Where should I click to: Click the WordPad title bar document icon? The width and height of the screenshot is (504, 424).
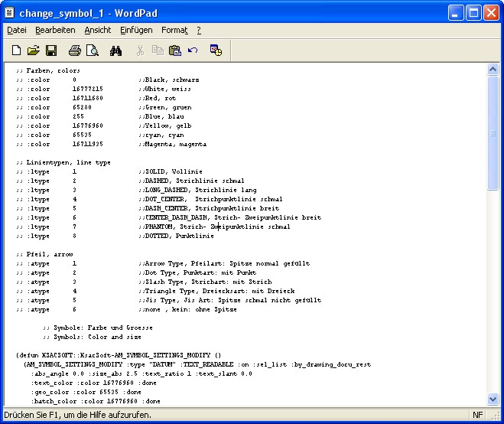pyautogui.click(x=9, y=11)
